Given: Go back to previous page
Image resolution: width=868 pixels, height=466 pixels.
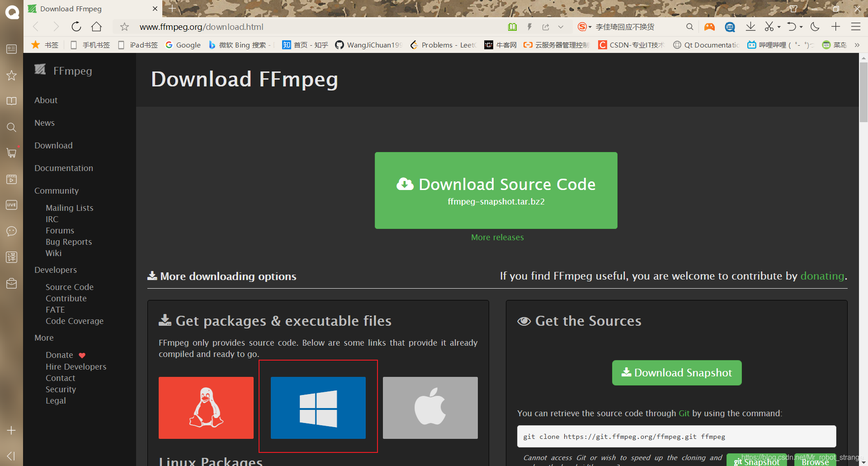Looking at the screenshot, I should 36,27.
